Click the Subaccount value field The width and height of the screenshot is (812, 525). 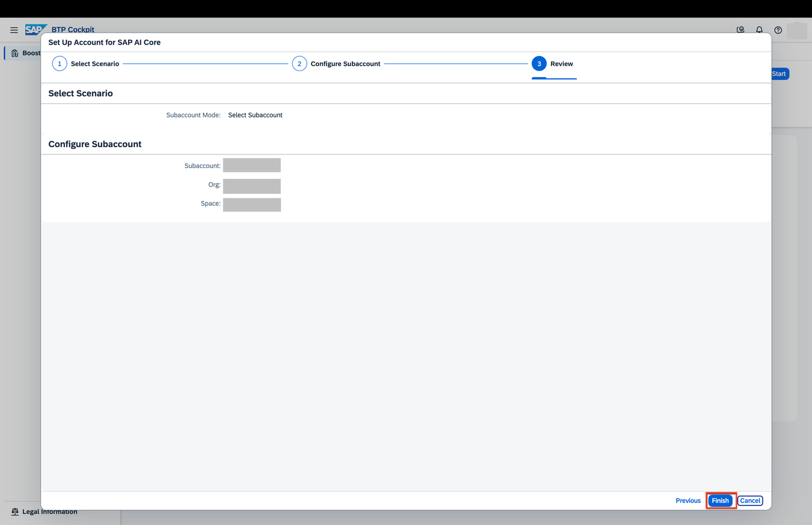click(x=251, y=165)
